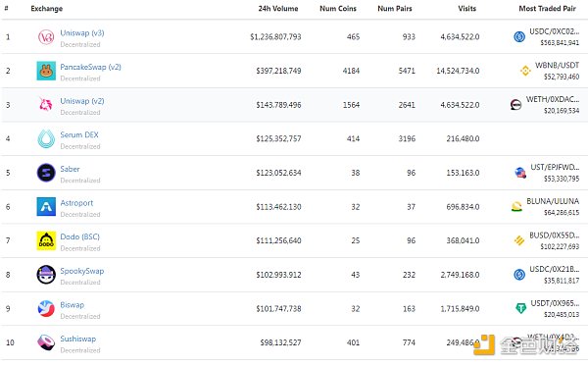Click the SpookySwap ghost logo
Screen dimensions: 588x366
(46, 275)
